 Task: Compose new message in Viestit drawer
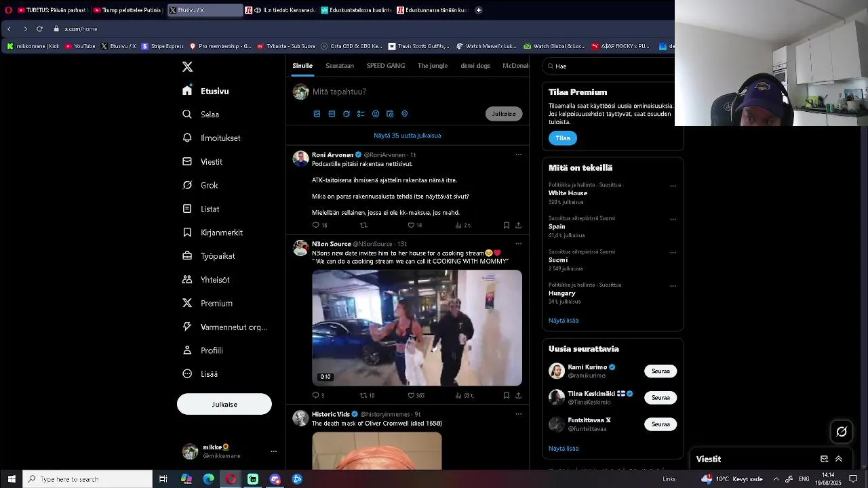click(x=824, y=459)
